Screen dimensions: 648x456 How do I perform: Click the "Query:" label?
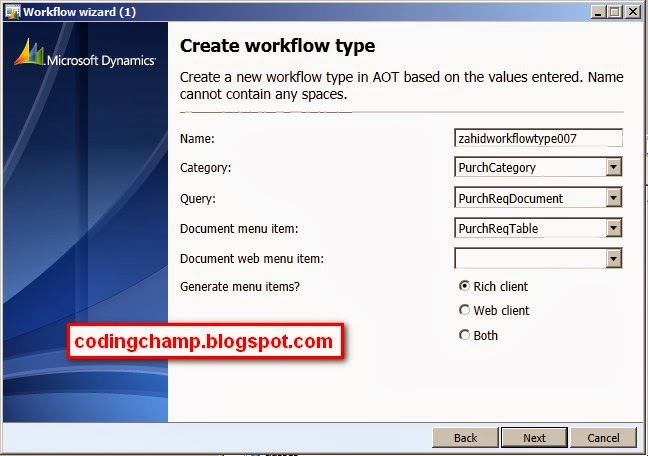(198, 198)
